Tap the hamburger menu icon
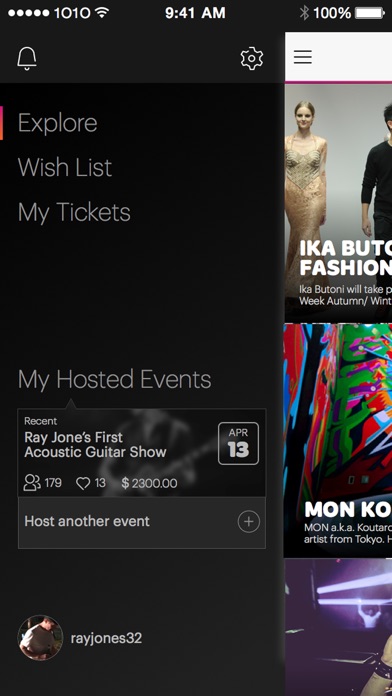Image resolution: width=392 pixels, height=696 pixels. (x=303, y=57)
